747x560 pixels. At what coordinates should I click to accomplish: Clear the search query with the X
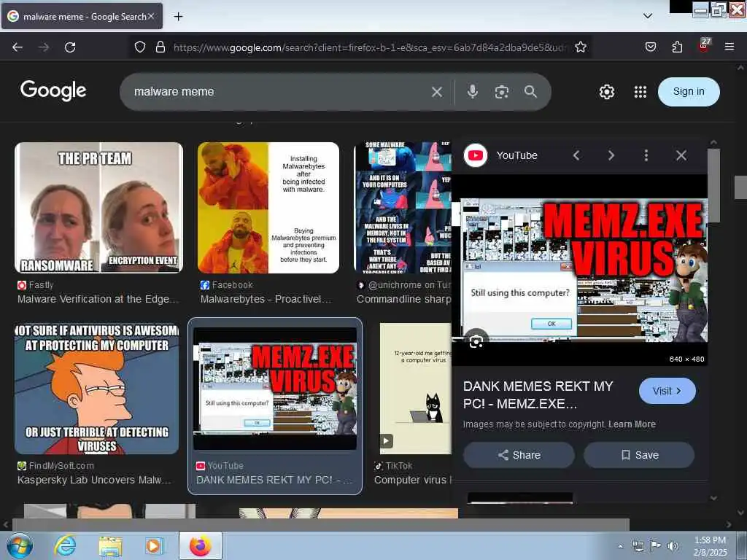click(437, 92)
